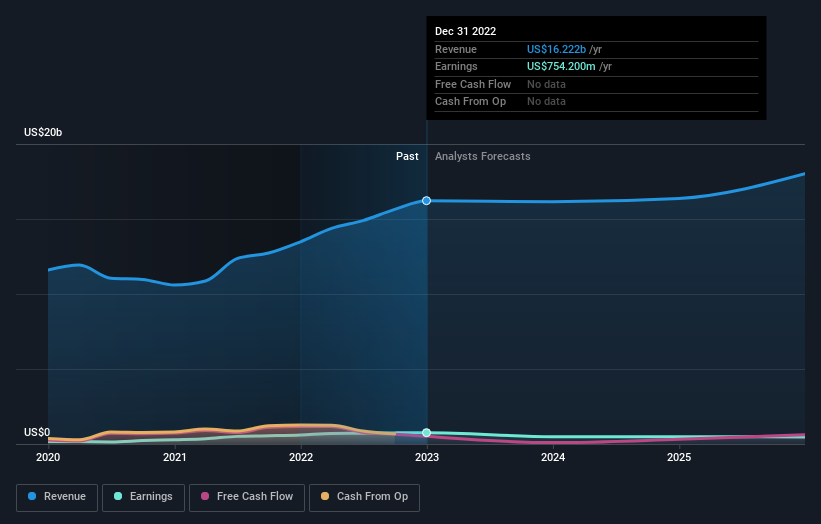
Task: Click the 2025 x-axis label
Action: pyautogui.click(x=679, y=457)
